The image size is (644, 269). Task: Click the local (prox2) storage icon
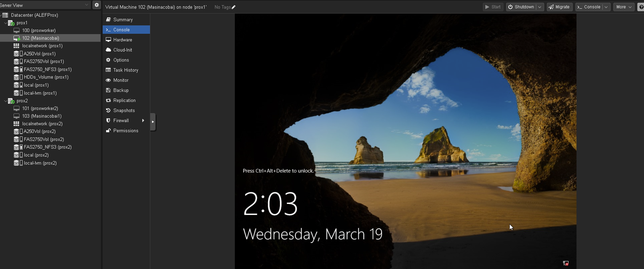tap(18, 155)
